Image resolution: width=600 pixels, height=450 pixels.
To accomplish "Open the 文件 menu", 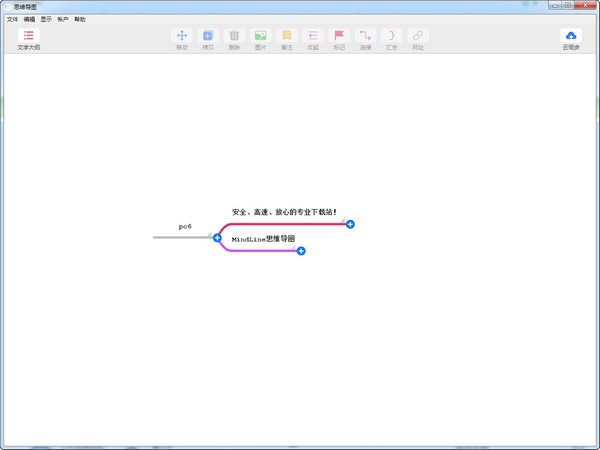I will [12, 19].
